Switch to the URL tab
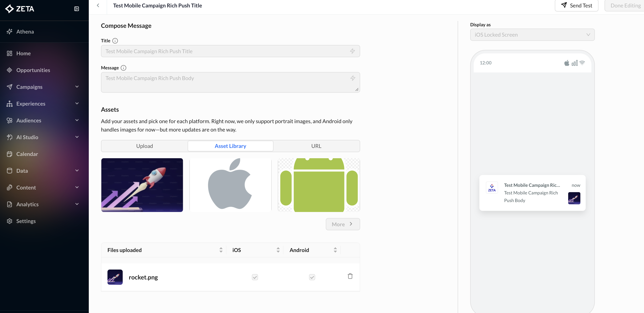 (316, 146)
